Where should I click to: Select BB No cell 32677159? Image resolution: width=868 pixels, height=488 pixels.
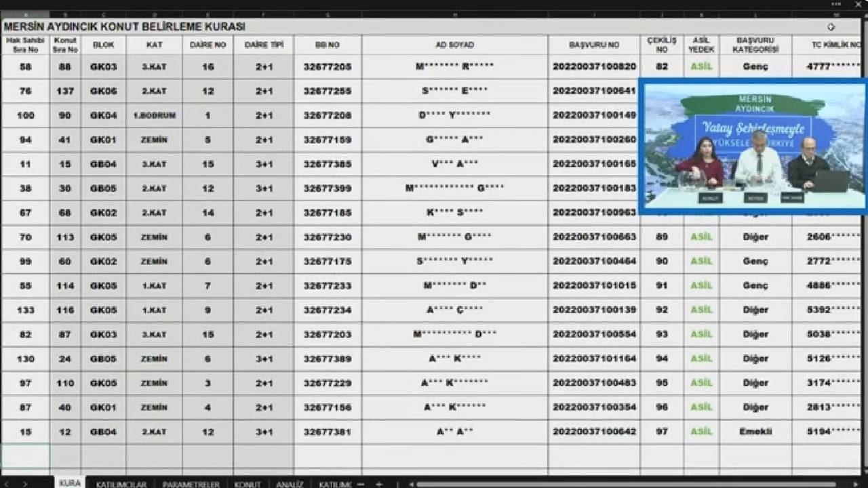point(328,140)
